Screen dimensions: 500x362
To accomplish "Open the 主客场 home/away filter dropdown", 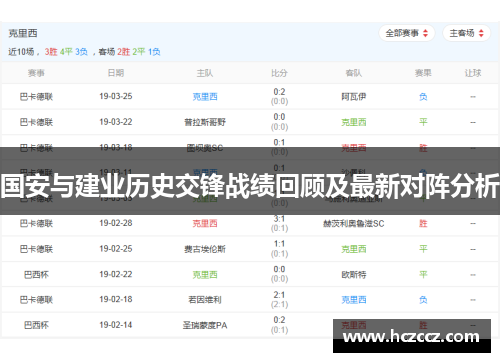I will pyautogui.click(x=466, y=33).
